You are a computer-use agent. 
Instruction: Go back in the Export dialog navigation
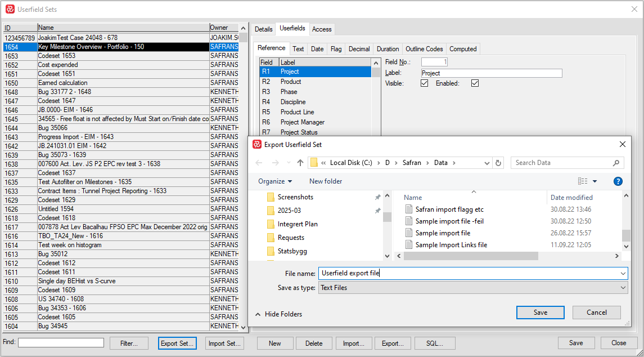click(259, 163)
